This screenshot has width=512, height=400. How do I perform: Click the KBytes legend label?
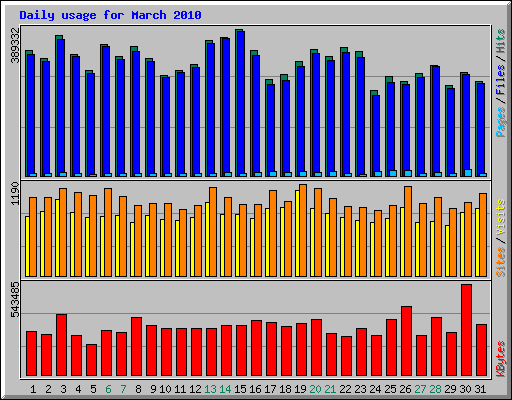point(501,359)
